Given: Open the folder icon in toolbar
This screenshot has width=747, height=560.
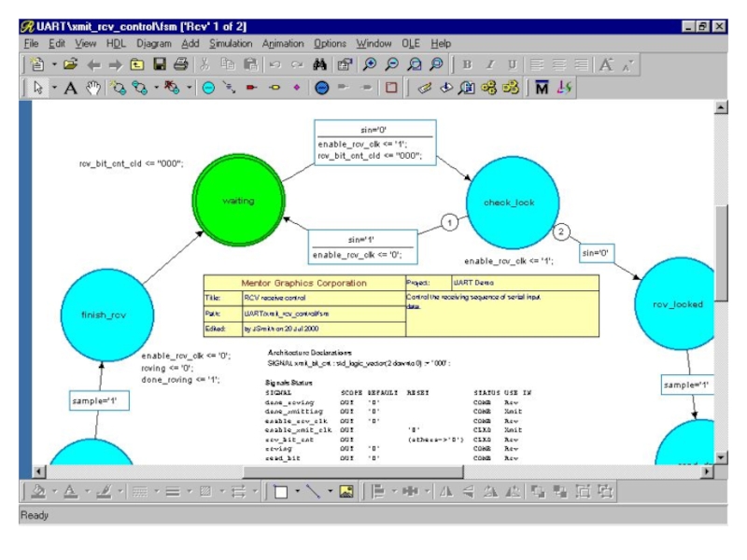Looking at the screenshot, I should point(68,65).
